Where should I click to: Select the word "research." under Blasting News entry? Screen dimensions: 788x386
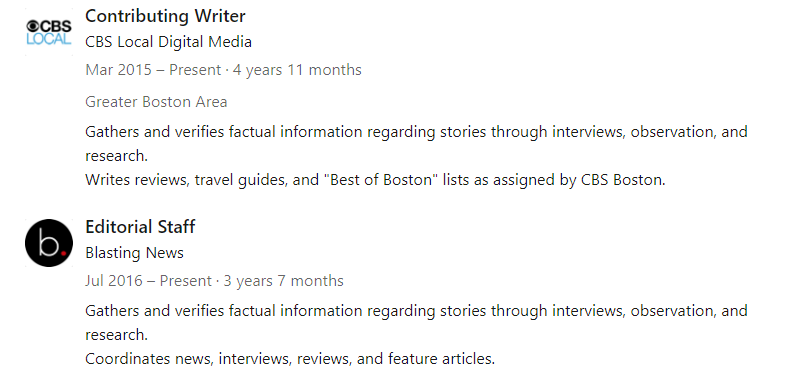pyautogui.click(x=117, y=335)
